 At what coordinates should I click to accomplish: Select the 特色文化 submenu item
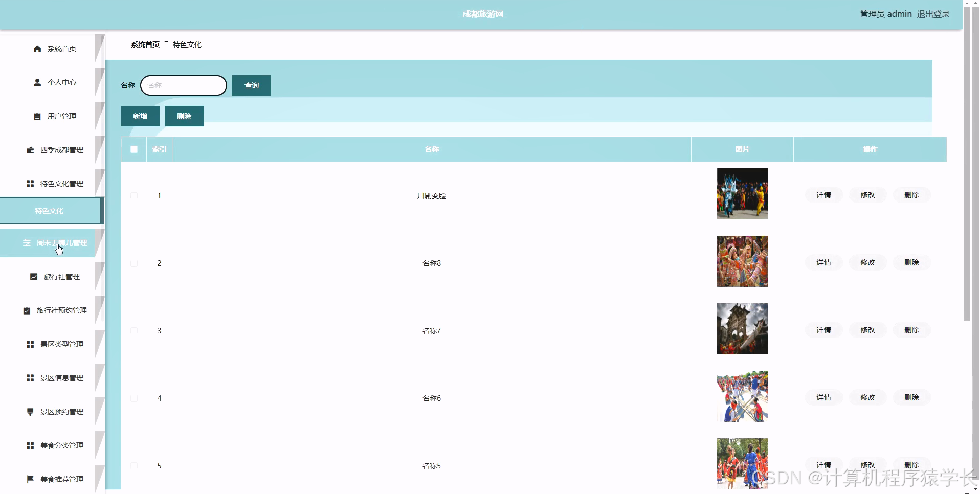(51, 211)
